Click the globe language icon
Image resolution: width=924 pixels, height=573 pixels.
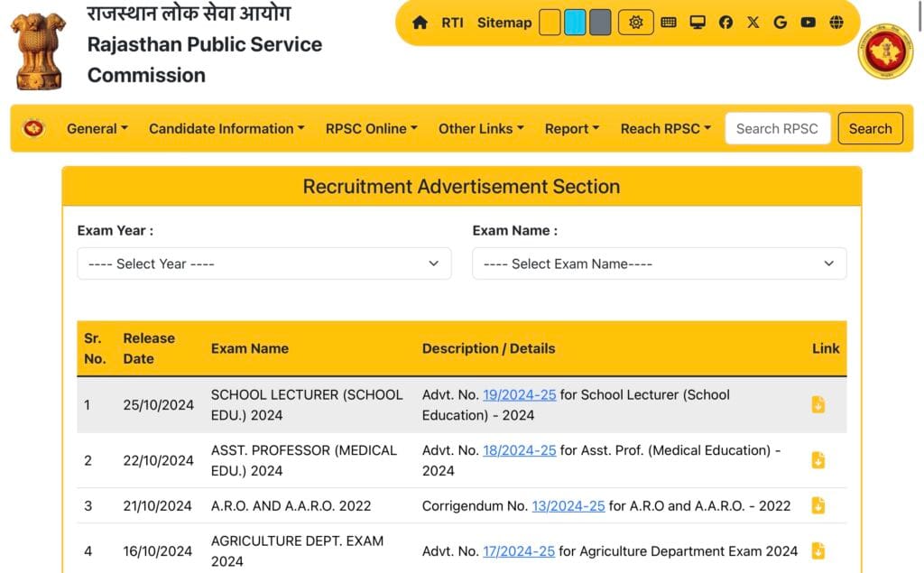click(836, 23)
